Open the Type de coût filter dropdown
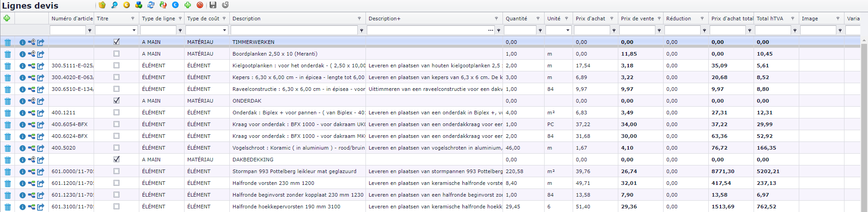The width and height of the screenshot is (868, 212). (224, 30)
